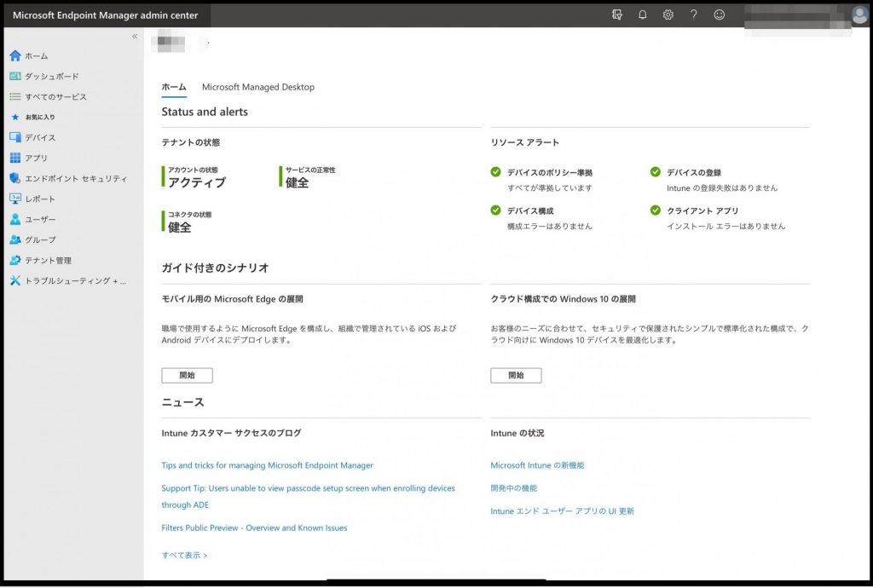The width and height of the screenshot is (873, 588).
Task: Open 開発中の機能 link
Action: pos(514,487)
